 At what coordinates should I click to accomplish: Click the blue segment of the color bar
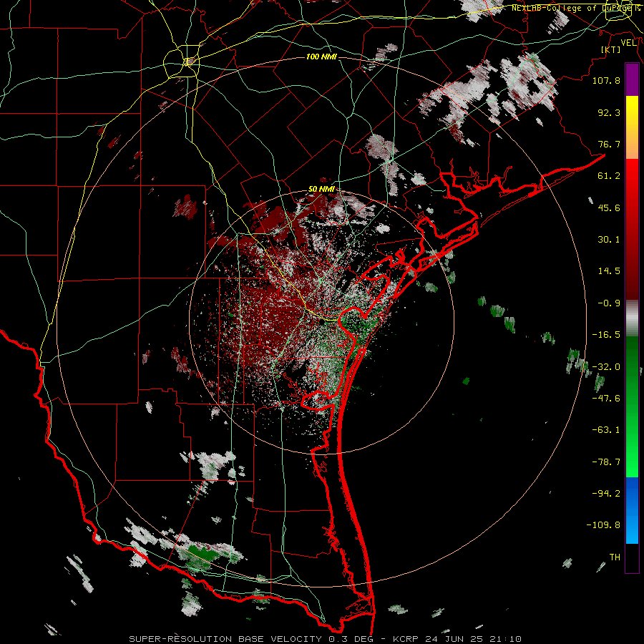[632, 510]
